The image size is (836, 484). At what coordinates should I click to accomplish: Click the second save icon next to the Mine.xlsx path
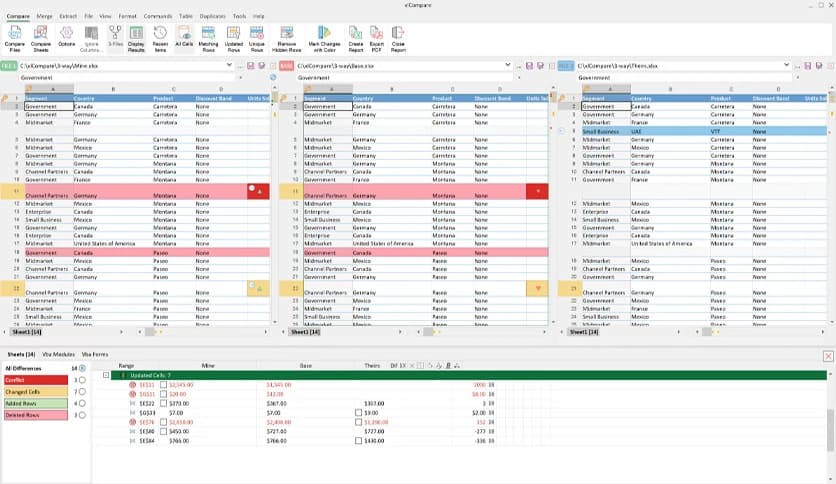coord(261,66)
